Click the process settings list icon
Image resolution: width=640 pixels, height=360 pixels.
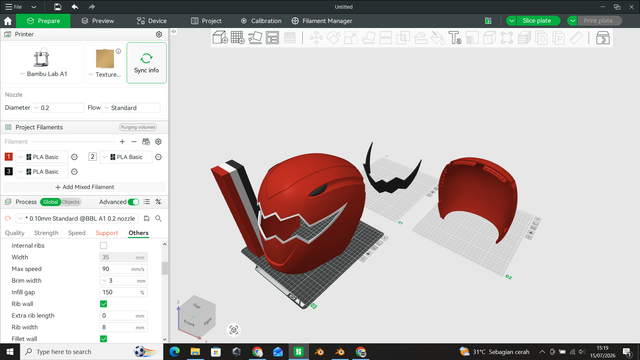147,202
